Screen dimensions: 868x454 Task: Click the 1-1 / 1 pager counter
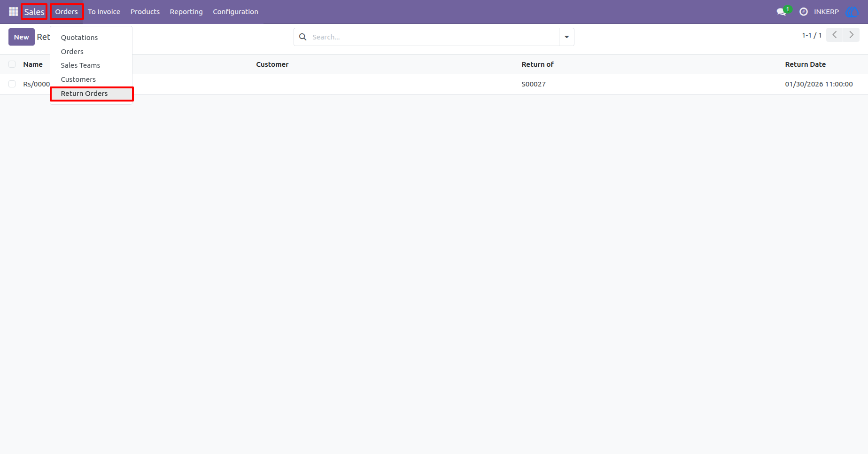point(812,35)
